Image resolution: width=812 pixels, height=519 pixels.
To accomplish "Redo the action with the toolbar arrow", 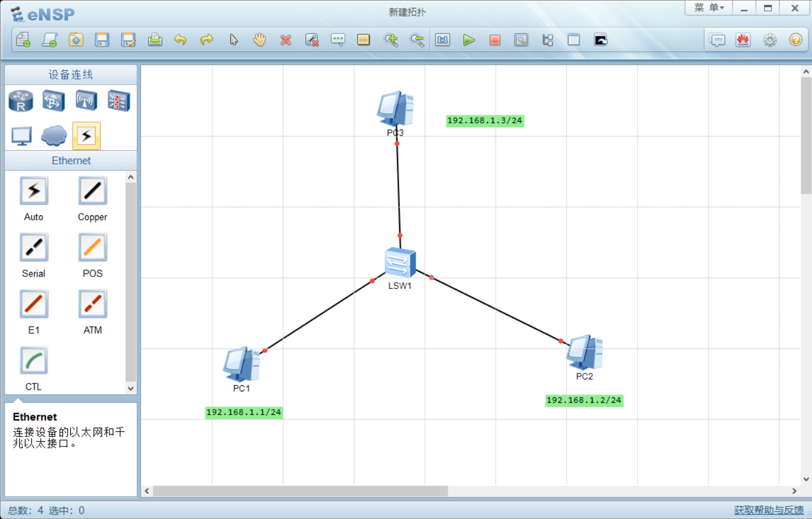I will [207, 40].
